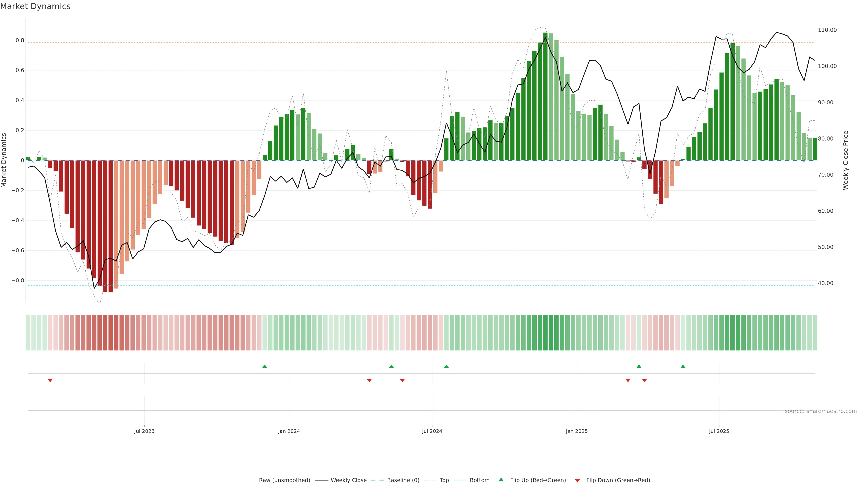Click the Flip Up triangle in legend
Viewport: 868px width, 488px height.
point(501,480)
